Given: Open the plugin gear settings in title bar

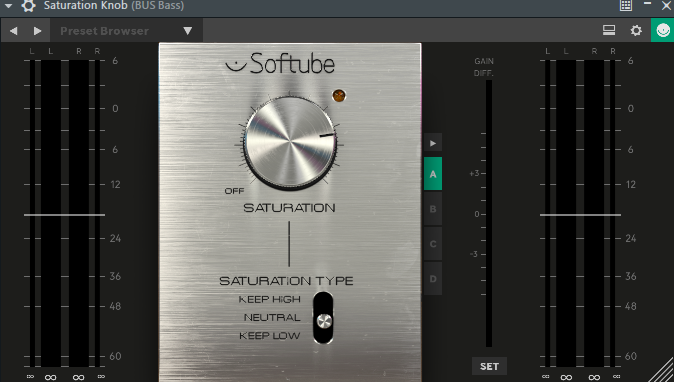Looking at the screenshot, I should pyautogui.click(x=28, y=6).
